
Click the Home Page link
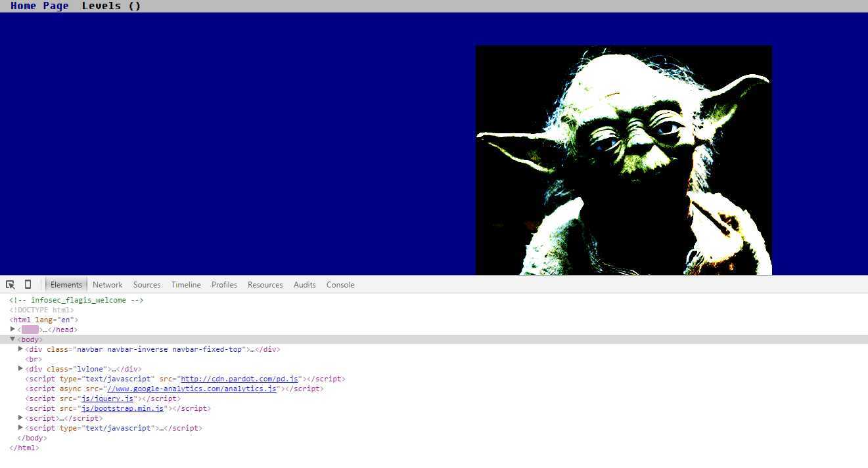[39, 6]
